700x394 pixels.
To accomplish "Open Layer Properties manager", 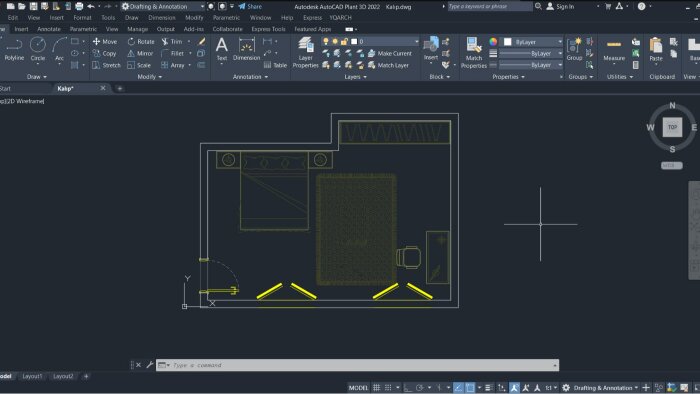I will click(305, 53).
